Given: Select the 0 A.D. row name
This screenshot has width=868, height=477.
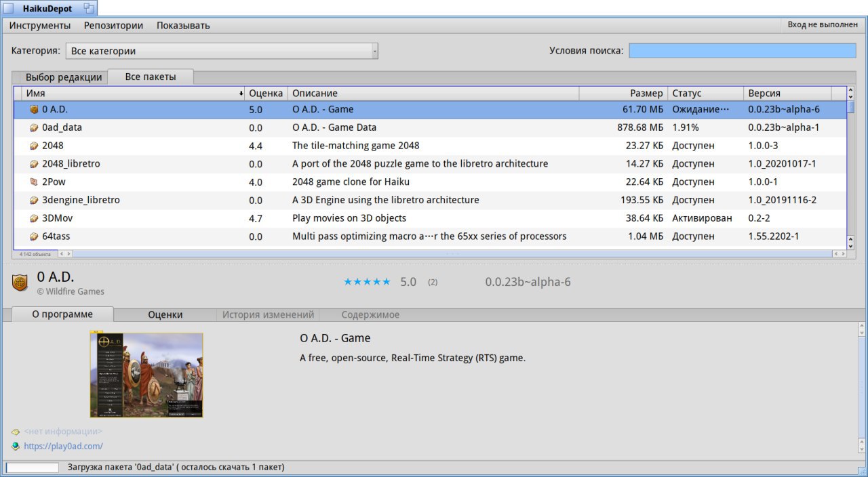Looking at the screenshot, I should 55,109.
